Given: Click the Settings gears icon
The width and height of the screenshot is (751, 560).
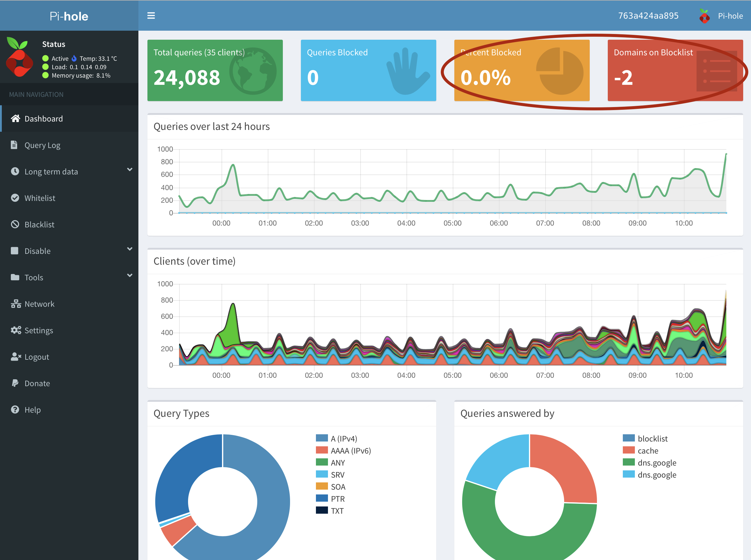Looking at the screenshot, I should pyautogui.click(x=16, y=330).
